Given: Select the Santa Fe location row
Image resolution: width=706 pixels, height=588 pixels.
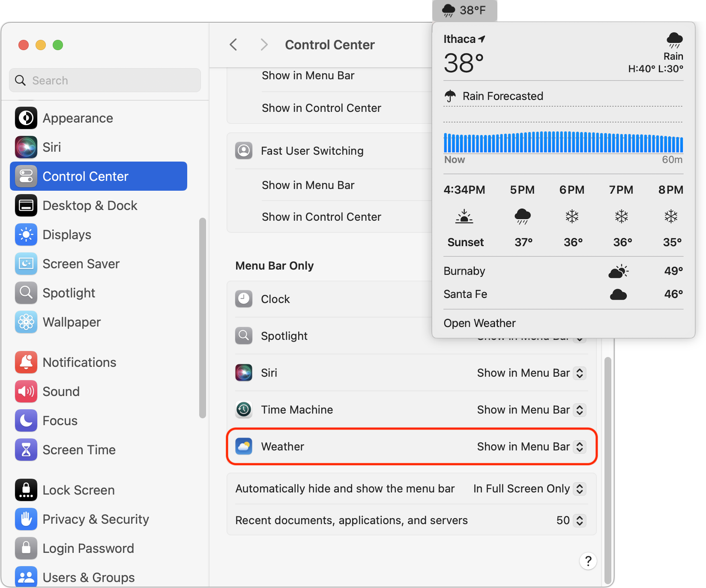Looking at the screenshot, I should [x=563, y=294].
